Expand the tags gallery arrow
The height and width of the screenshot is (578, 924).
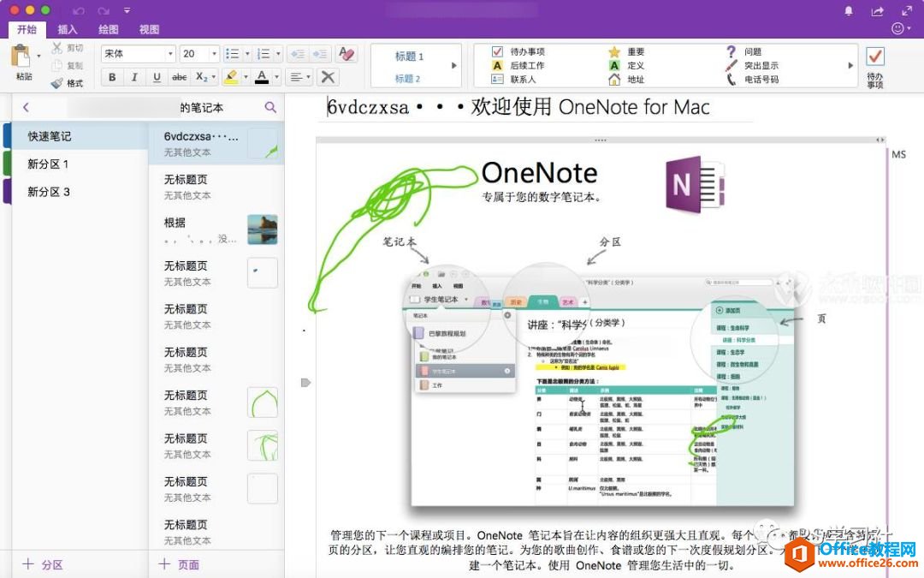coord(850,65)
